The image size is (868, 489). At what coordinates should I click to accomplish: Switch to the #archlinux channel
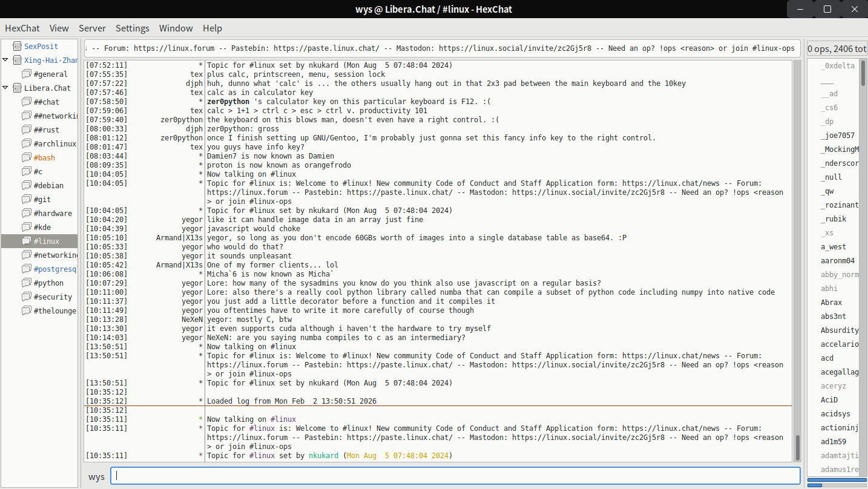point(54,144)
